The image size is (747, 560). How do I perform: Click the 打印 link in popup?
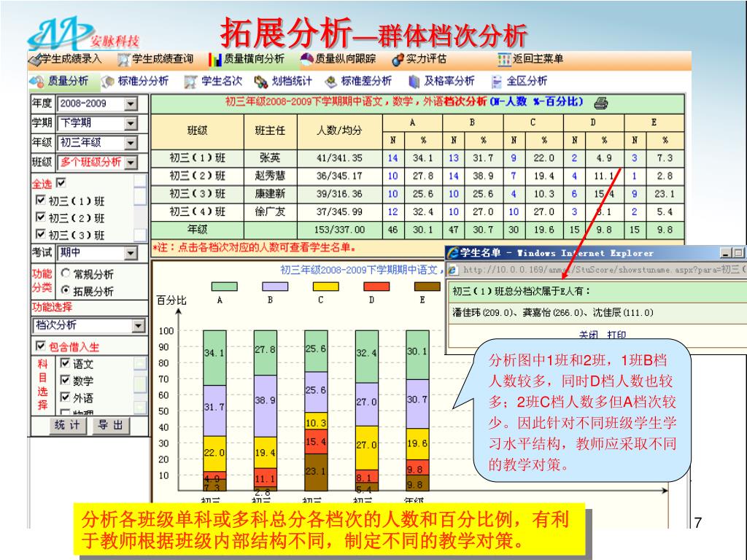click(x=616, y=335)
